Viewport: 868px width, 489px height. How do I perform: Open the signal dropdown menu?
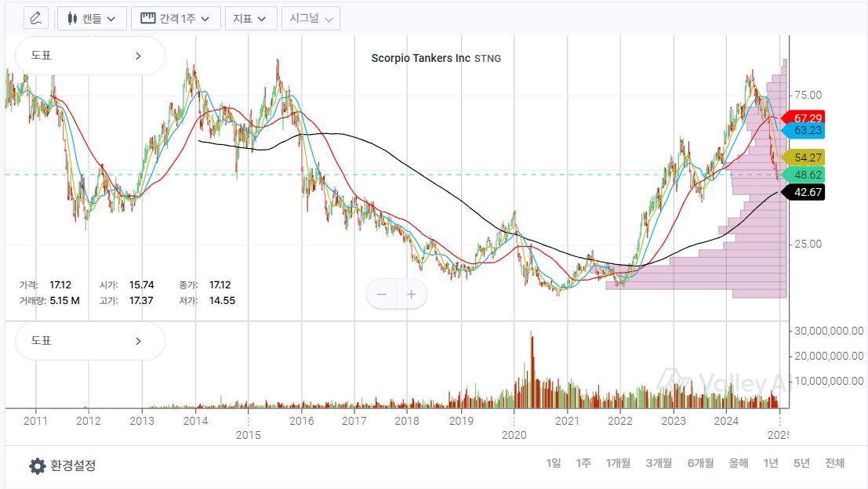[x=311, y=18]
